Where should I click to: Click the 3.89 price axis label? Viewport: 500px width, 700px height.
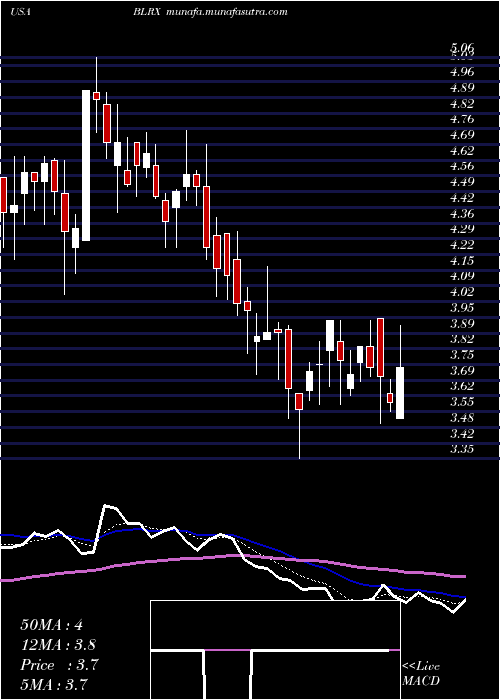[x=462, y=323]
